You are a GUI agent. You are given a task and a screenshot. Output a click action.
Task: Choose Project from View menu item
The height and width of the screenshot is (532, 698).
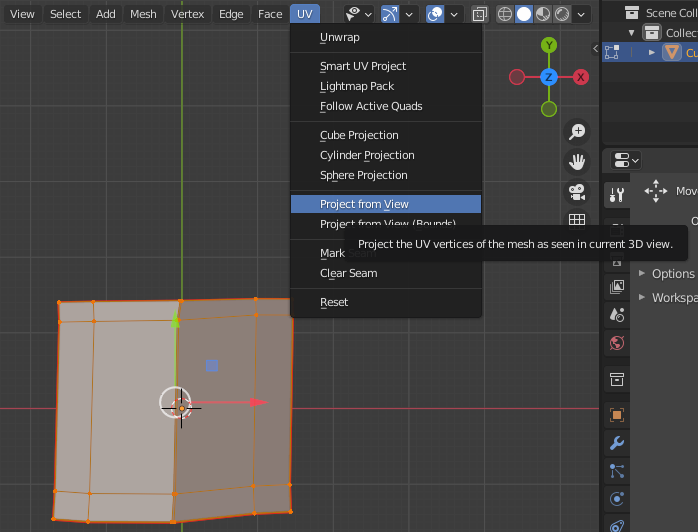click(x=364, y=204)
